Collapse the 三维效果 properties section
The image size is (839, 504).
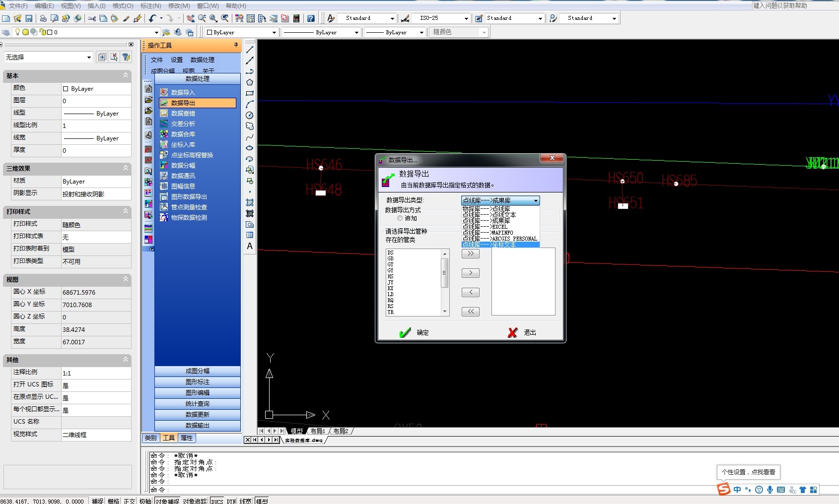[126, 168]
